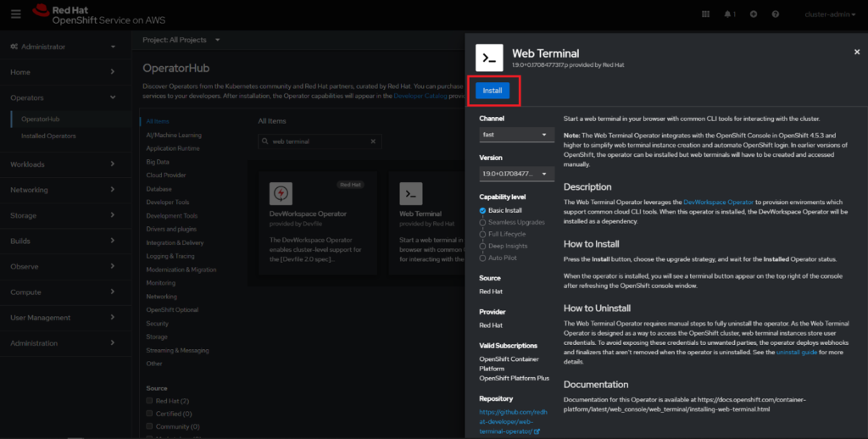
Task: Filter by OpenShift Optional category
Action: tap(172, 310)
